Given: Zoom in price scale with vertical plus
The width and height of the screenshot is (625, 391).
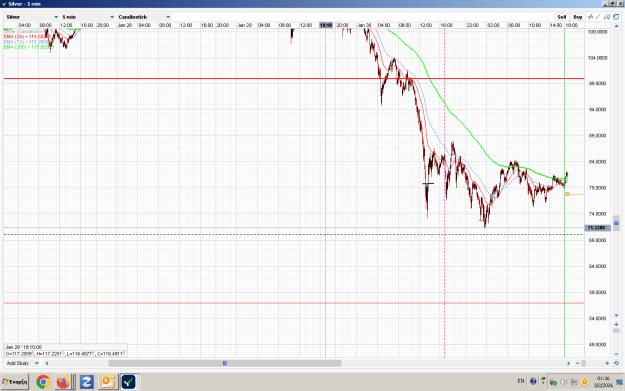Looking at the screenshot, I should point(616,324).
